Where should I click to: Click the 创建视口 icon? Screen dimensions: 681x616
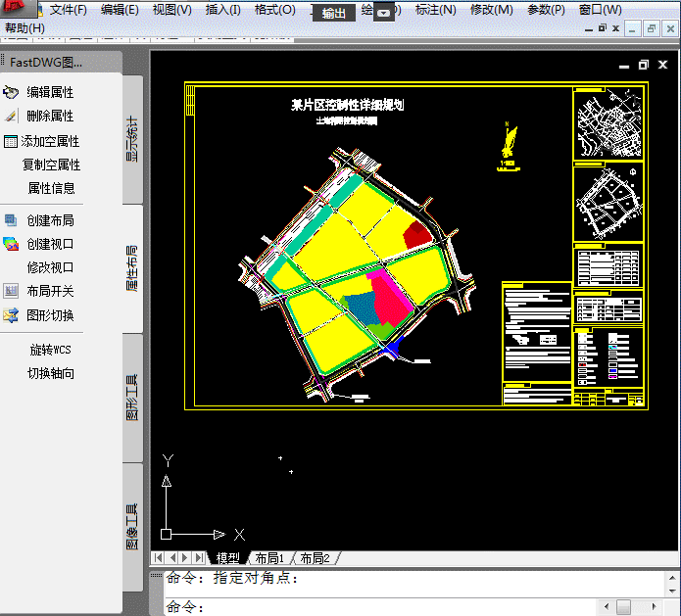point(11,244)
